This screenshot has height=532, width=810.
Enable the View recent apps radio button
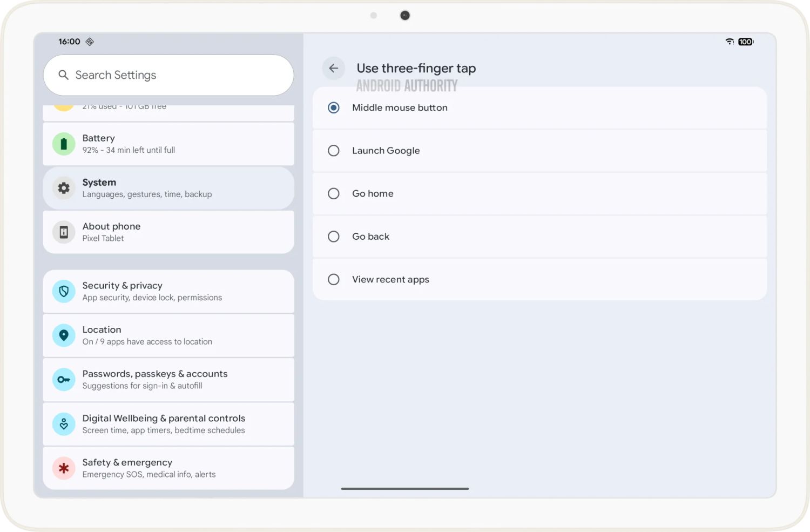coord(334,279)
